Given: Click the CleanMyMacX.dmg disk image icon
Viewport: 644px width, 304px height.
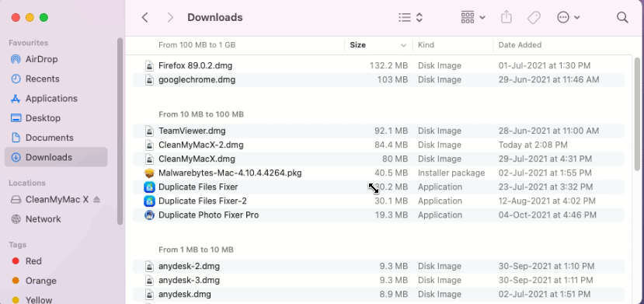Looking at the screenshot, I should [149, 159].
